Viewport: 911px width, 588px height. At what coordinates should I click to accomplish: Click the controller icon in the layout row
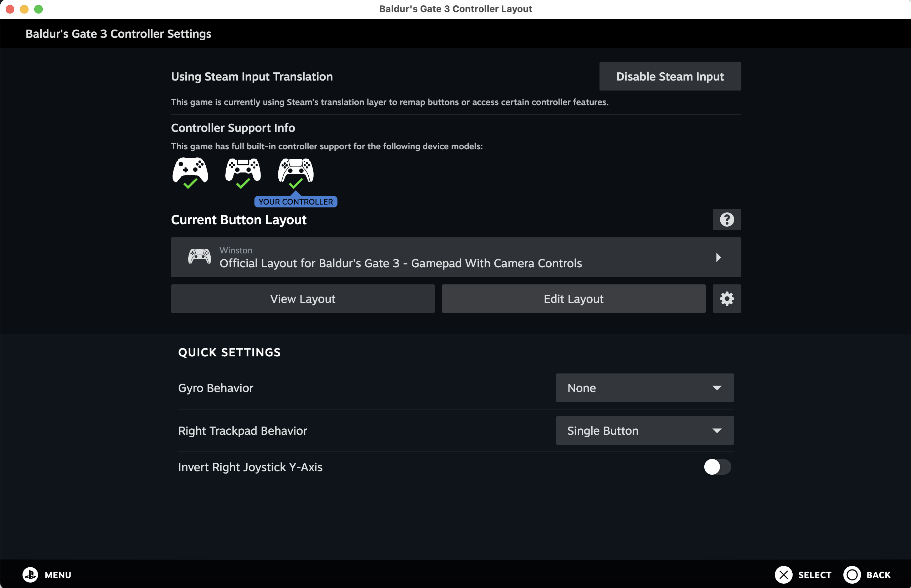[x=199, y=257]
